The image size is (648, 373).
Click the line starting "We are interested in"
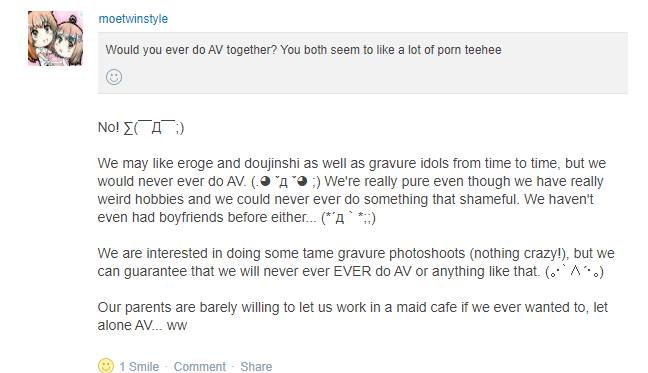[x=356, y=253]
